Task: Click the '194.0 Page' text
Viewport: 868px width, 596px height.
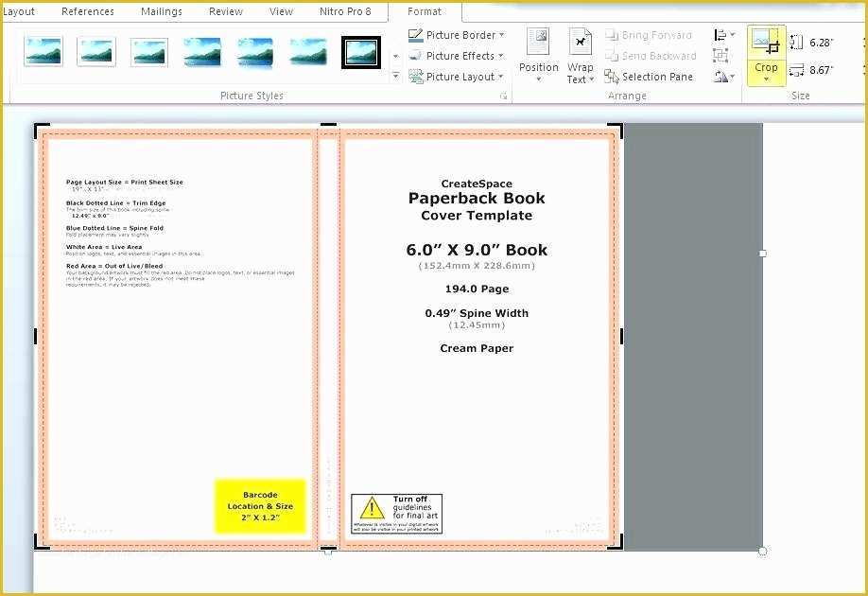Action: tap(477, 289)
